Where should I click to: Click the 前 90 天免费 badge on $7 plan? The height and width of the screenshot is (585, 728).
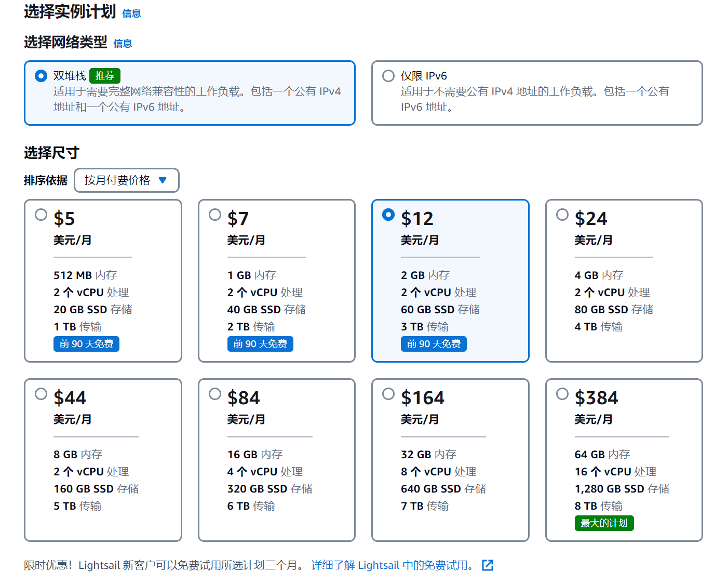point(260,344)
